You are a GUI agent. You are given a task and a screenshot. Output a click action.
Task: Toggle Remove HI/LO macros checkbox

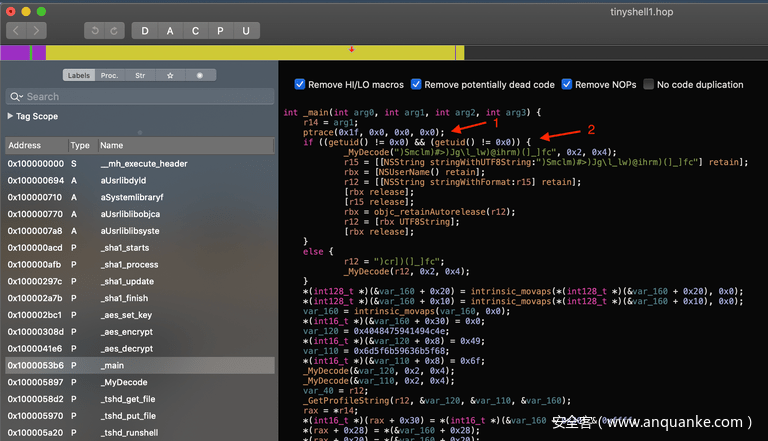[300, 85]
